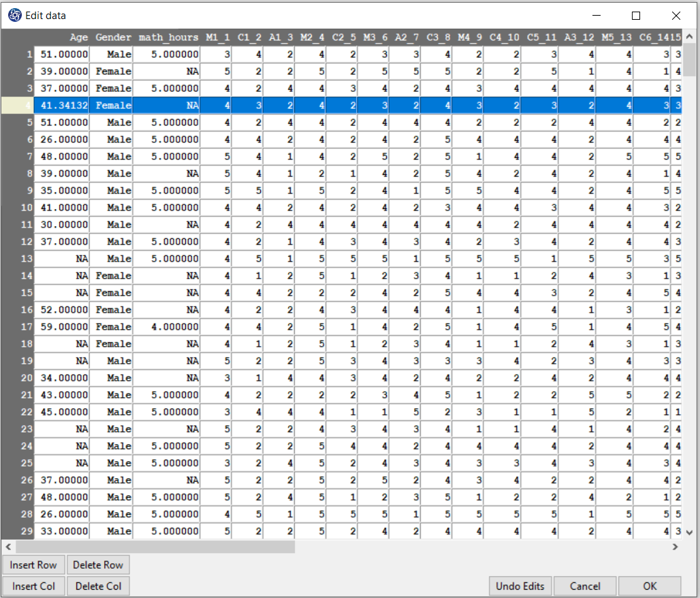The width and height of the screenshot is (700, 598).
Task: Select row header number 21
Action: tap(18, 395)
